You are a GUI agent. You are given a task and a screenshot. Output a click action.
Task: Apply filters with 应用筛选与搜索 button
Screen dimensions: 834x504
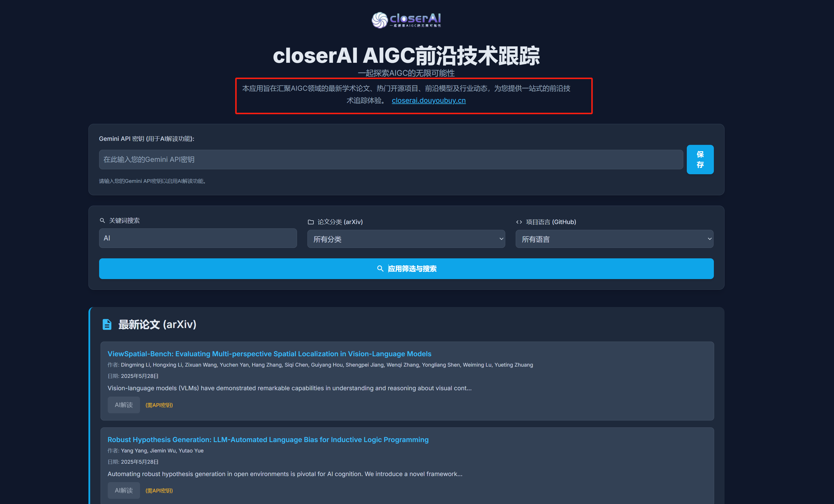(x=406, y=269)
